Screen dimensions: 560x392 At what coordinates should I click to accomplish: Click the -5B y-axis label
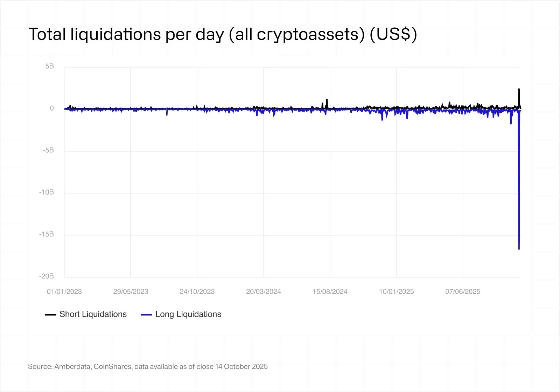point(48,150)
